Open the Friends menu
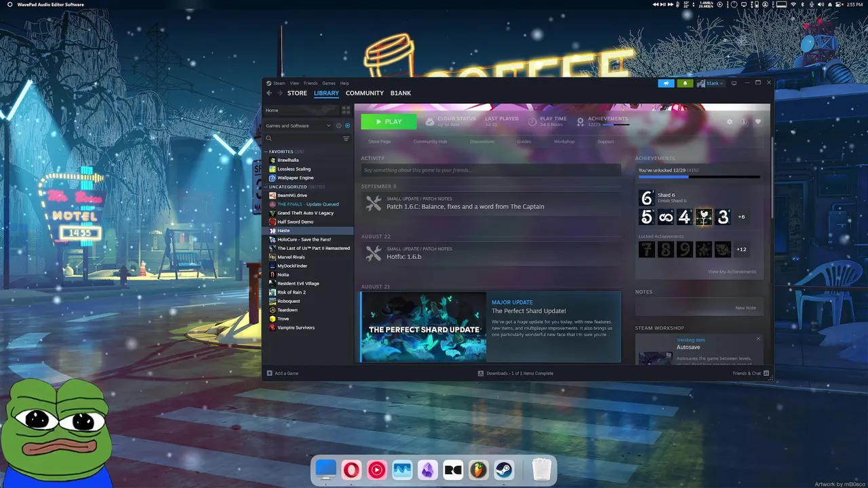 pyautogui.click(x=311, y=83)
